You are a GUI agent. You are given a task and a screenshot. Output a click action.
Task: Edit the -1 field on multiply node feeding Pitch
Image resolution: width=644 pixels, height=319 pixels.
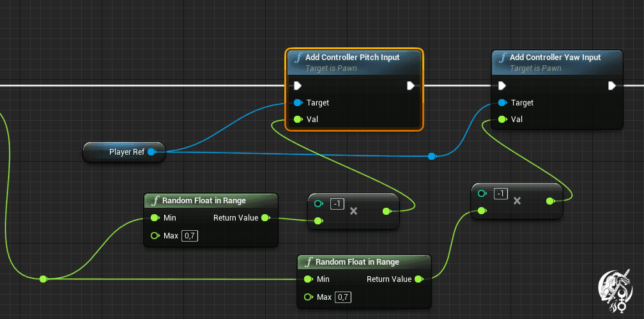pos(337,204)
